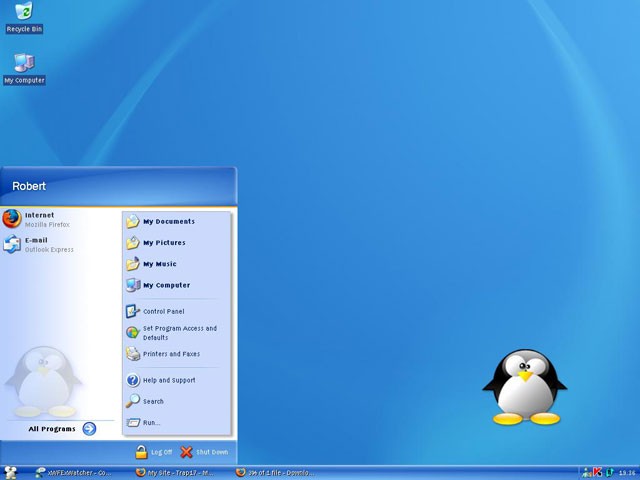The image size is (640, 480).
Task: Click Set Program Access and Defaults icon
Action: coord(133,333)
